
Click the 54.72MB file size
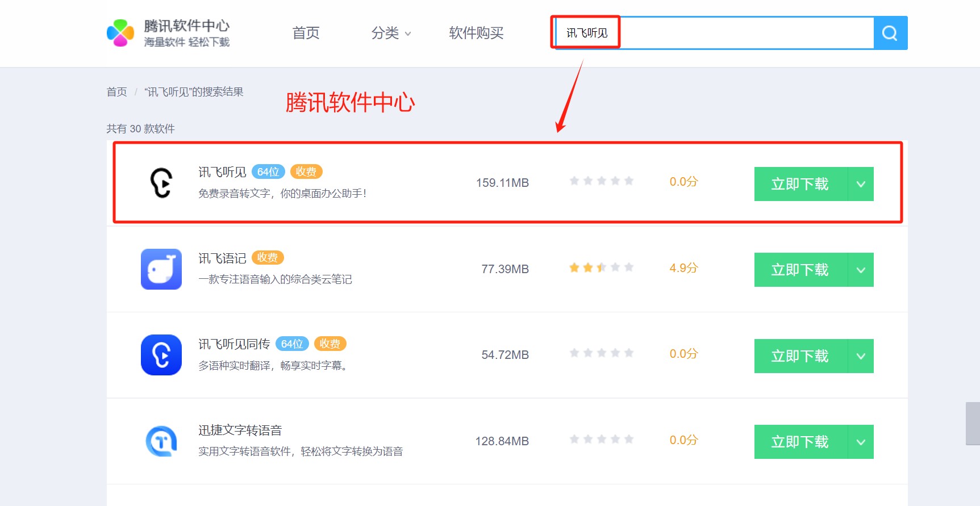tap(505, 355)
